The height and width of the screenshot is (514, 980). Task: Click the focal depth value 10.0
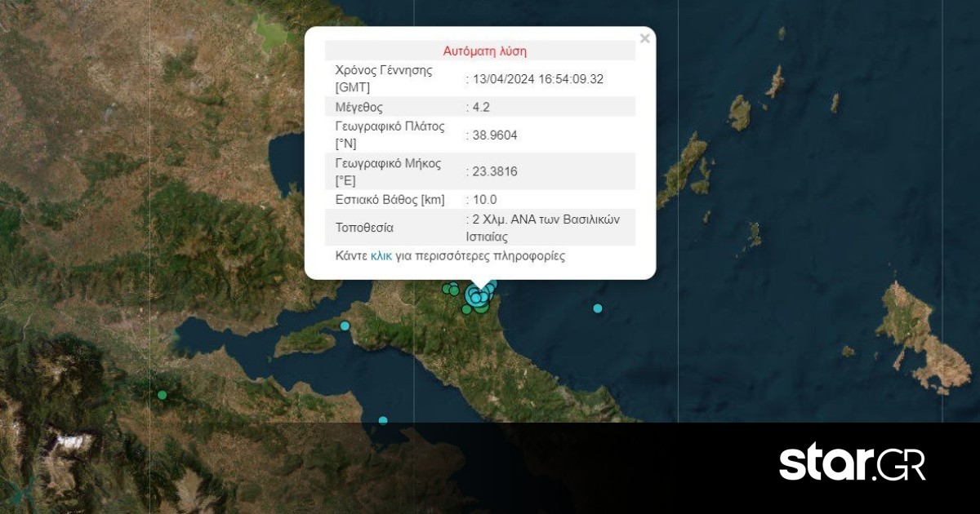click(x=483, y=199)
